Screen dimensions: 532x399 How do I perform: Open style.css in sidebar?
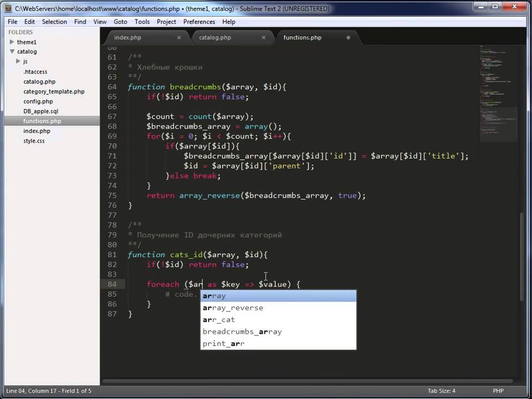tap(34, 141)
